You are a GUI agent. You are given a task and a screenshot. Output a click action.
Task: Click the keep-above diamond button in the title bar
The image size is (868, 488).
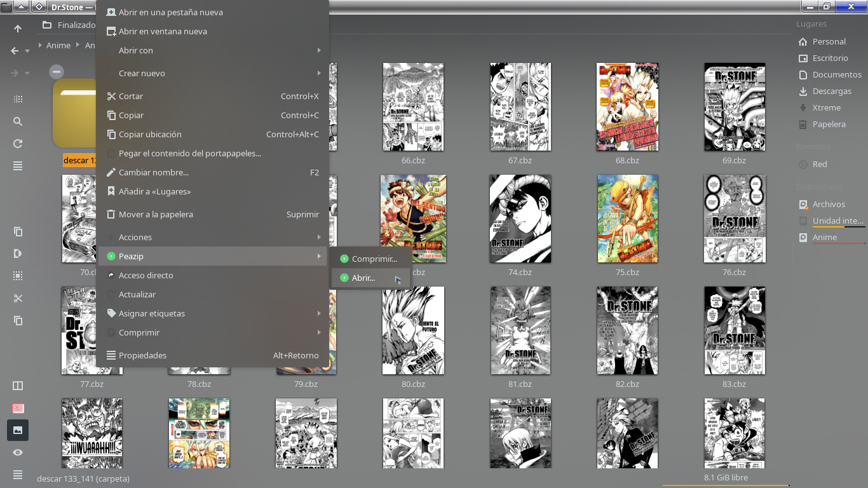tap(38, 6)
